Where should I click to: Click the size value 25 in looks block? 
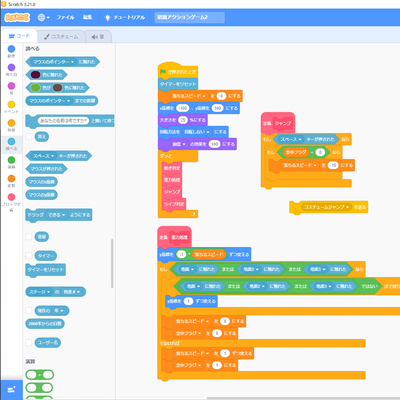(x=183, y=120)
